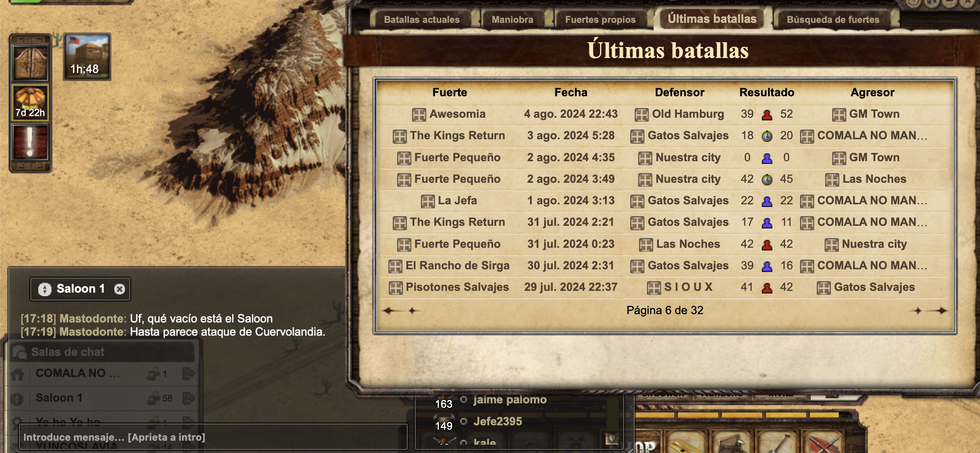
Task: Open the Pisotones Salvajes fort link
Action: (457, 287)
